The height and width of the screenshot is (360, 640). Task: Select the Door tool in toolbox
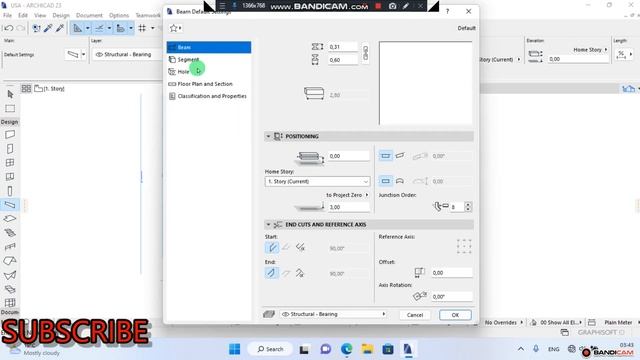10,149
